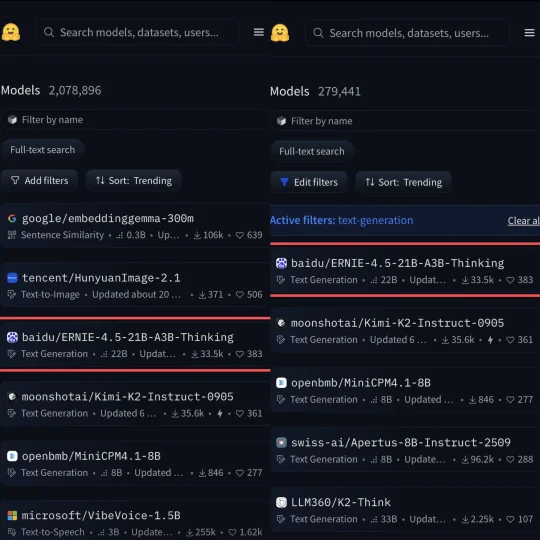Click the Google icon beside embeddinggemma-300m
The width and height of the screenshot is (540, 540).
tap(12, 218)
